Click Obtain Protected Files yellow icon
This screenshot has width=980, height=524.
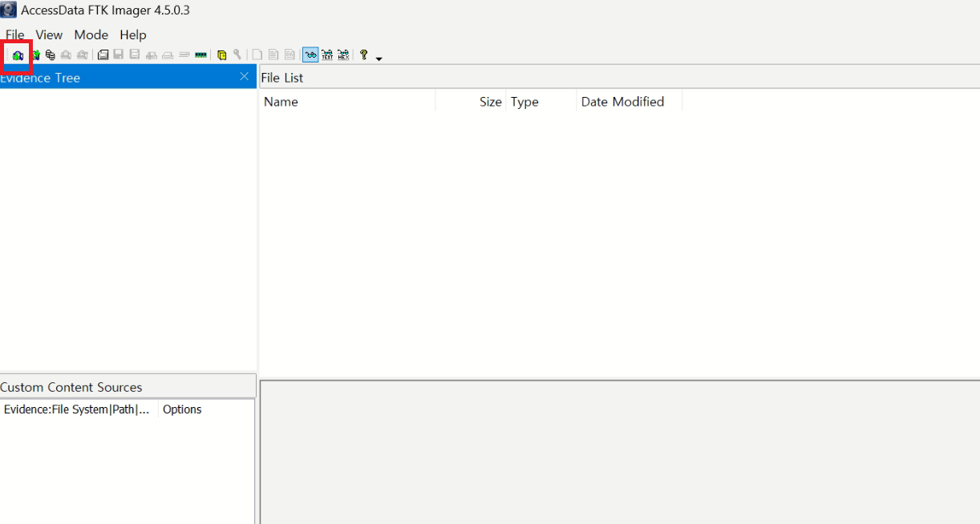(x=222, y=55)
